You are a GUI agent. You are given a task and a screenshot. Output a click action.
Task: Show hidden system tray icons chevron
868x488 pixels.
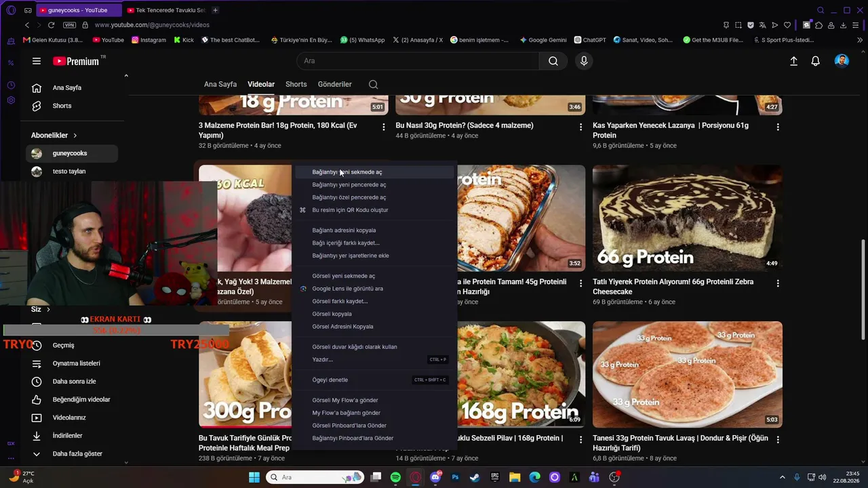tap(782, 477)
